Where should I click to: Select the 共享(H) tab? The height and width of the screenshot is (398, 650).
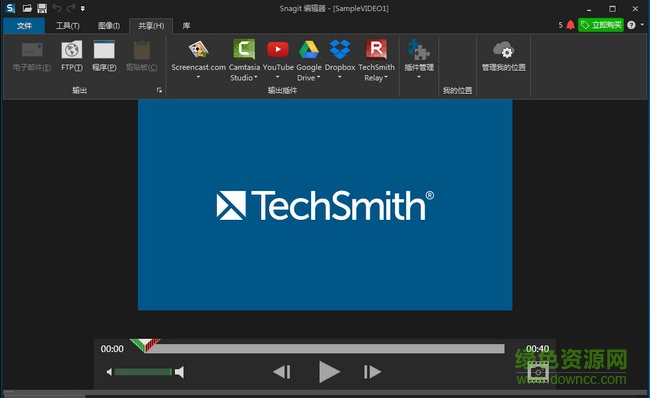(x=151, y=26)
